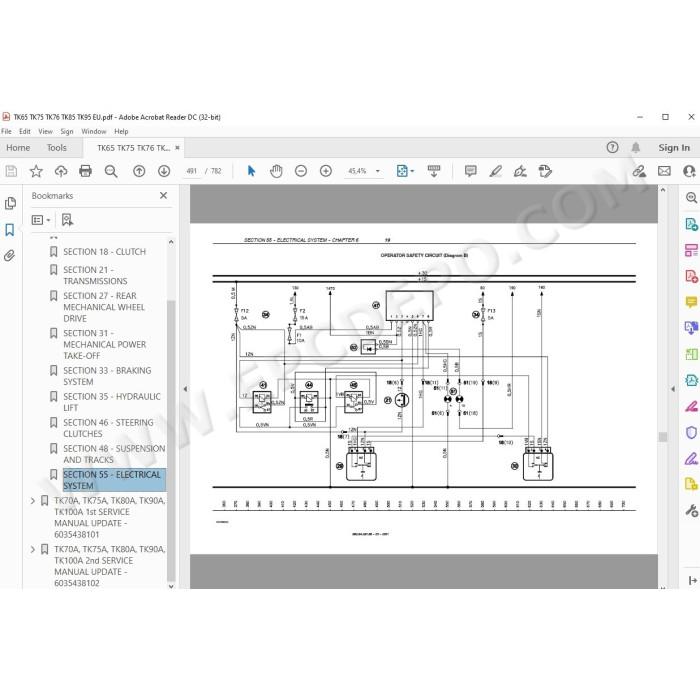Click the Zoom out minus icon
The height and width of the screenshot is (700, 700).
click(x=301, y=171)
